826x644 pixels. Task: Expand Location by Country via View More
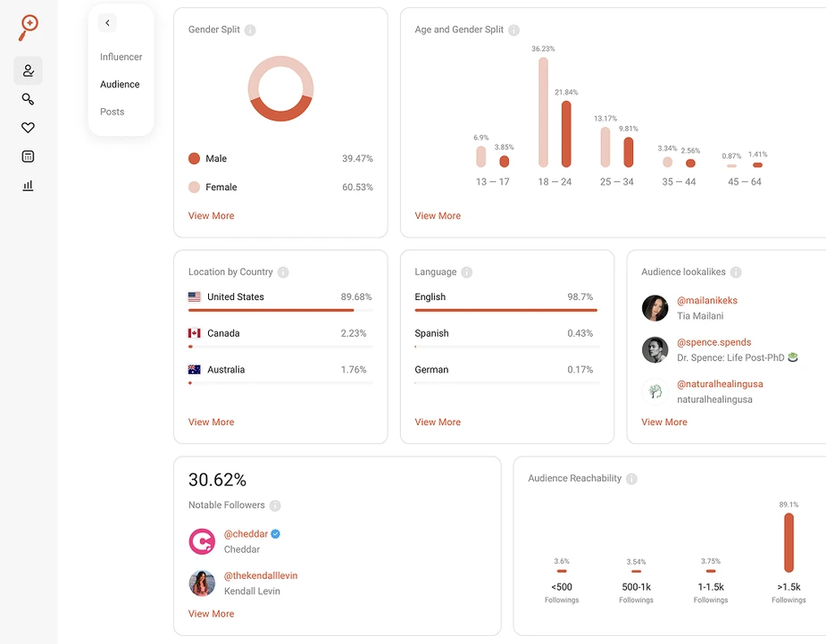point(211,422)
